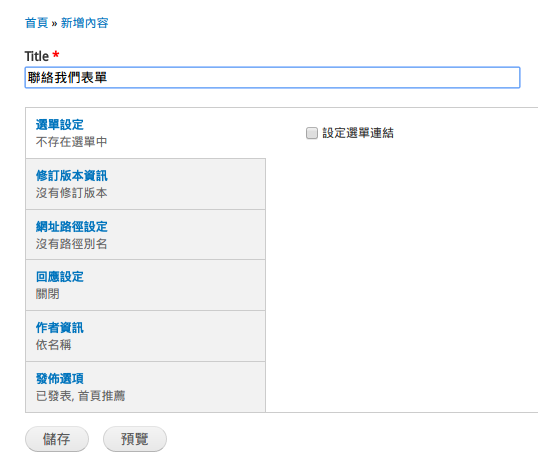Select the 選單設定 vertical tab
This screenshot has height=467, width=538.
pyautogui.click(x=145, y=133)
